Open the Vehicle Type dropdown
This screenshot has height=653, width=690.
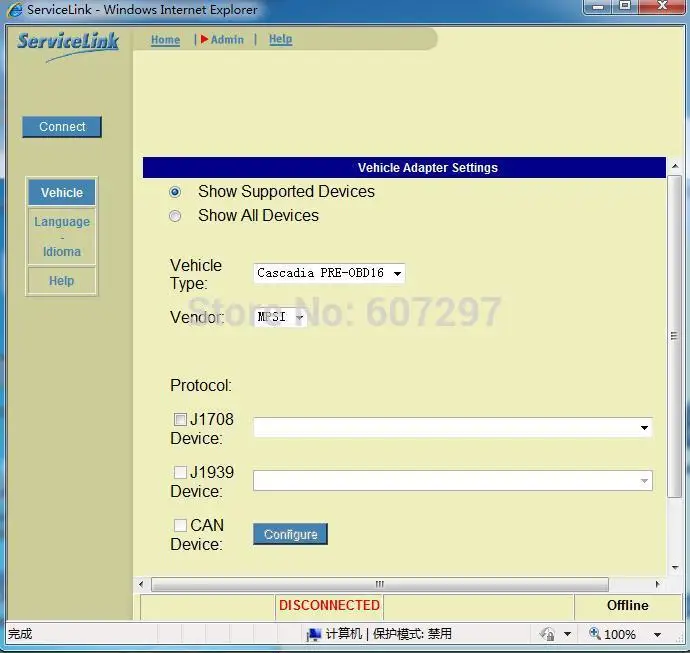tap(329, 273)
